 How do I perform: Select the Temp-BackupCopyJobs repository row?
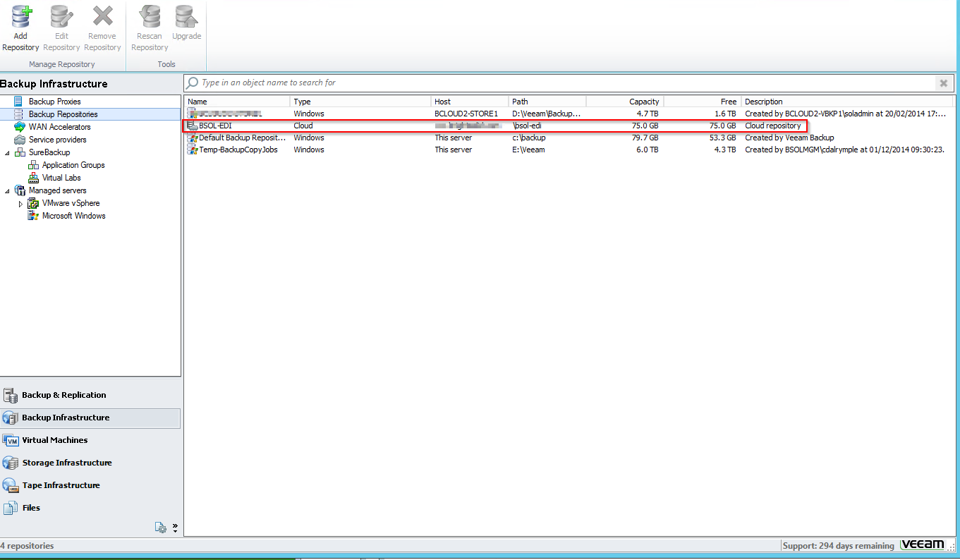(569, 150)
